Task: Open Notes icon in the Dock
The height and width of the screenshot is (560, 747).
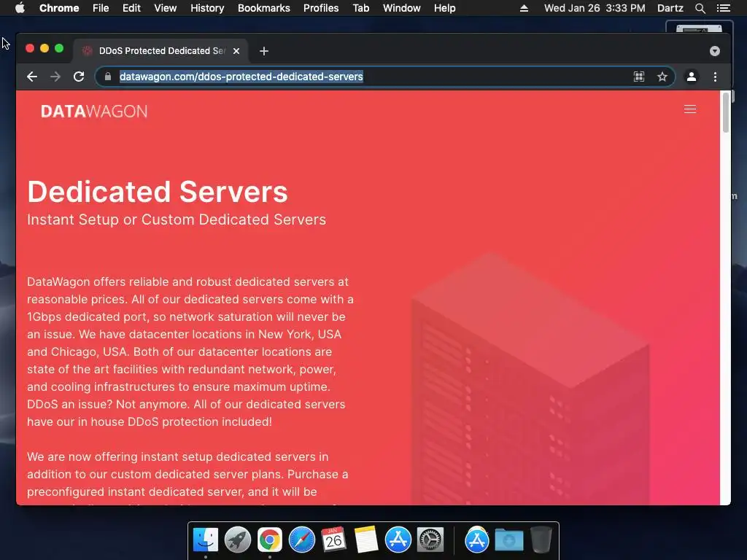Action: (x=366, y=540)
